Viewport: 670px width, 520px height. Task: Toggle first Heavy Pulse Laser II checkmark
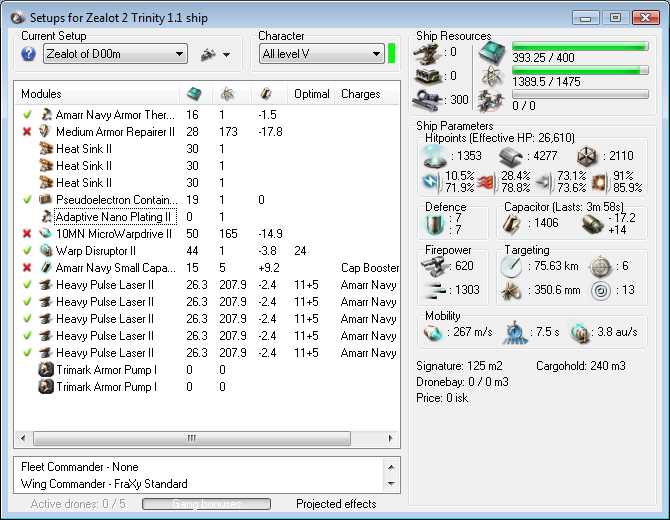coord(27,285)
